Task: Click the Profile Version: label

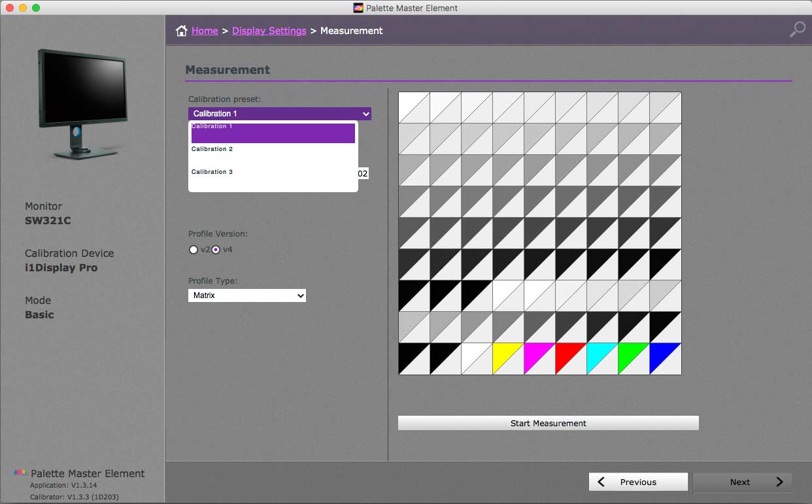Action: tap(218, 234)
